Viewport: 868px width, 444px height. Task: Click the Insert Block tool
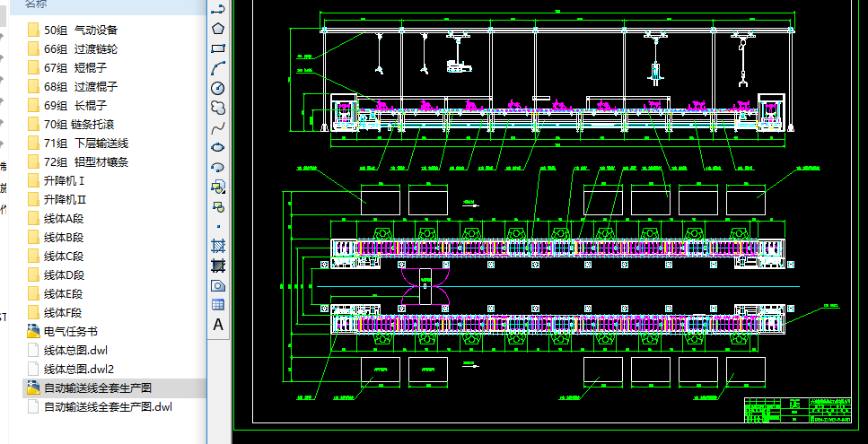pyautogui.click(x=218, y=187)
